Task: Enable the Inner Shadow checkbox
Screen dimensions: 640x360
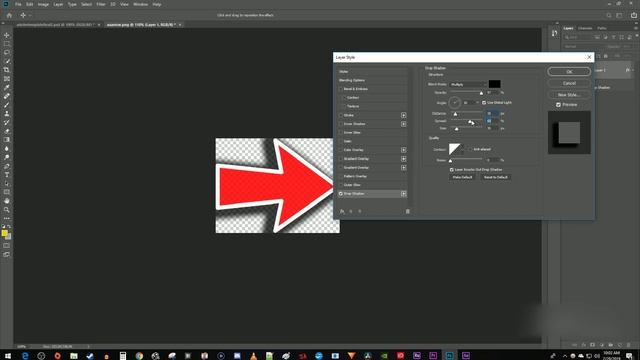Action: pos(341,124)
